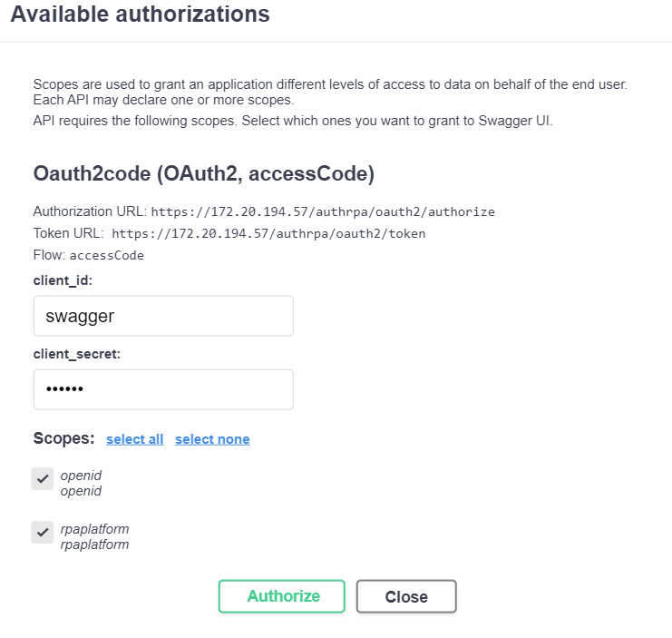The height and width of the screenshot is (638, 672).
Task: Click the "select none" scopes link
Action: pos(212,439)
